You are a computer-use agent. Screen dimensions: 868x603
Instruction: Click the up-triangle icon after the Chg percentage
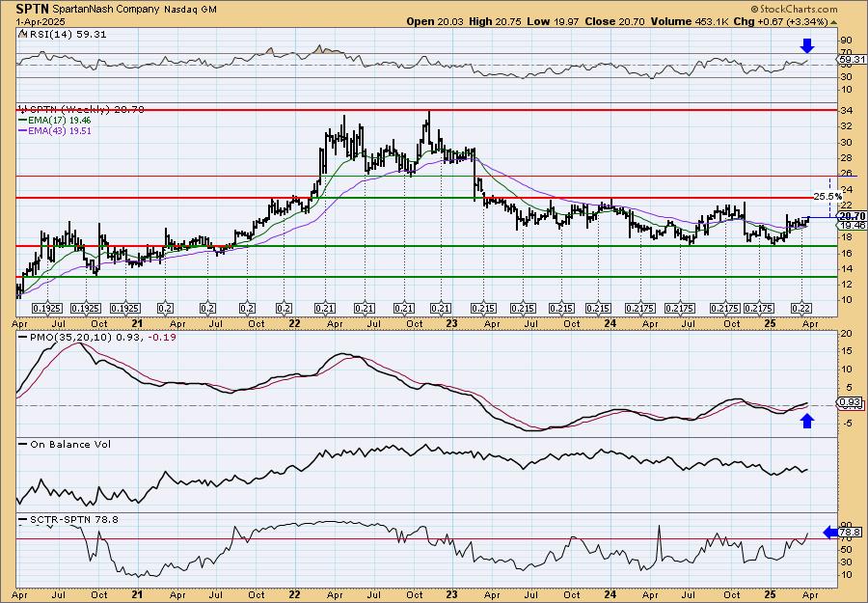833,22
